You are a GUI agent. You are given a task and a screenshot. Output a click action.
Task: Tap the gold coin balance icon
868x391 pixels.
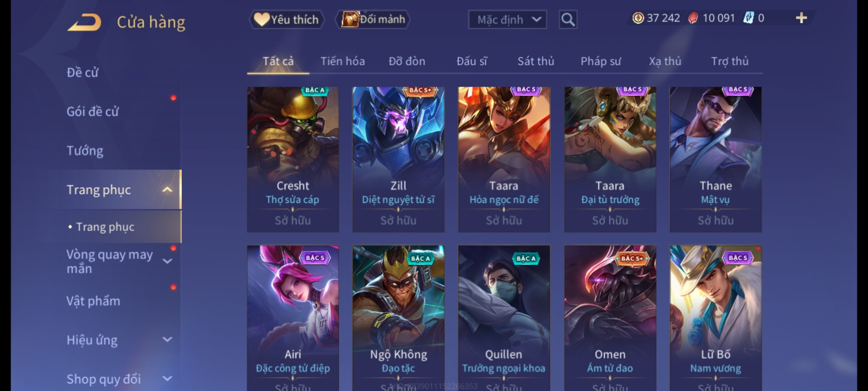[x=638, y=18]
